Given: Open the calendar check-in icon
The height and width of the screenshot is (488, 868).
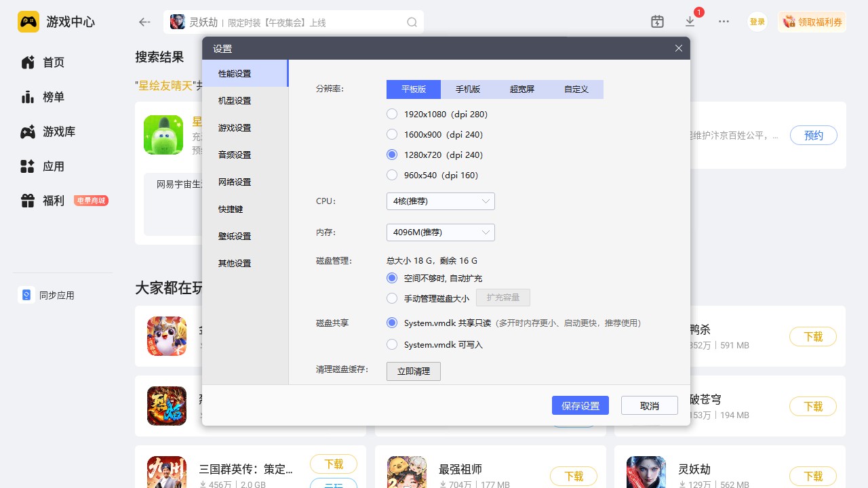Looking at the screenshot, I should click(x=657, y=22).
